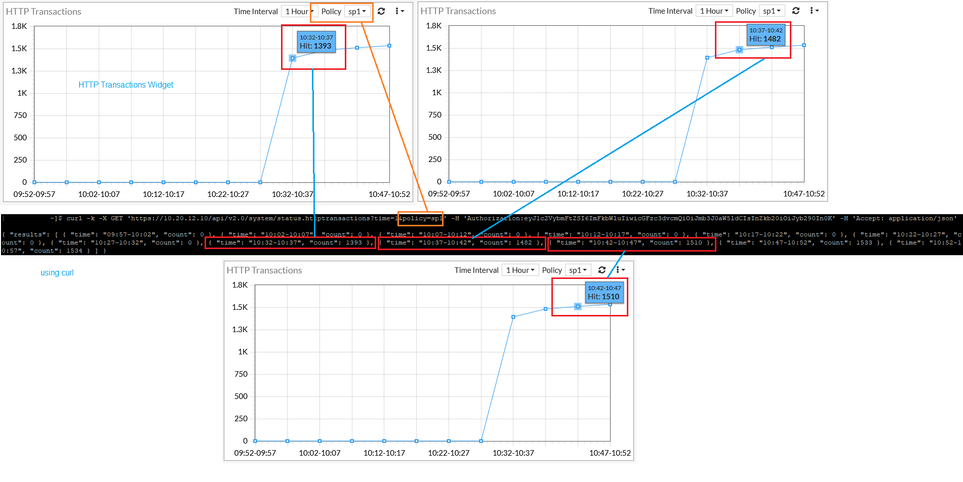Click 750 axis label in Hit: 1393 chart

tap(21, 115)
